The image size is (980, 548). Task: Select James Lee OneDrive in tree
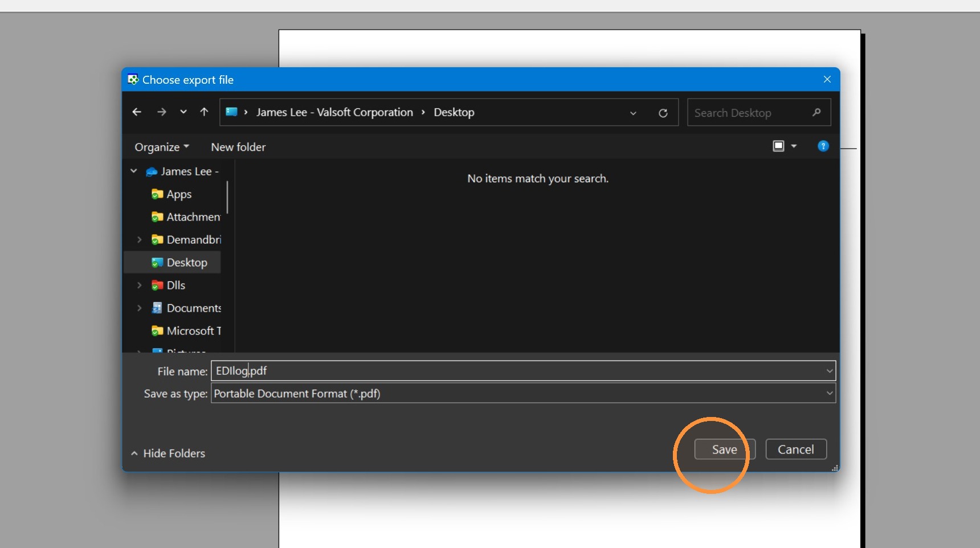point(182,171)
